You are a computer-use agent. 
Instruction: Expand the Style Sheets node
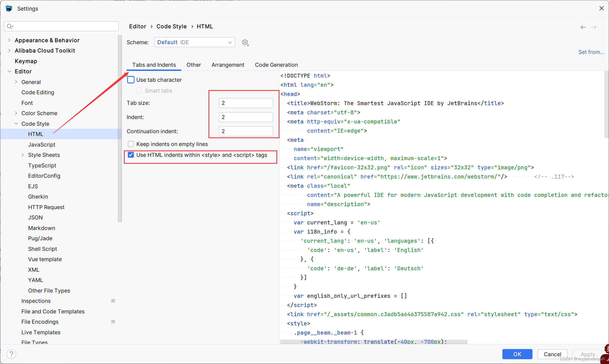coord(23,155)
